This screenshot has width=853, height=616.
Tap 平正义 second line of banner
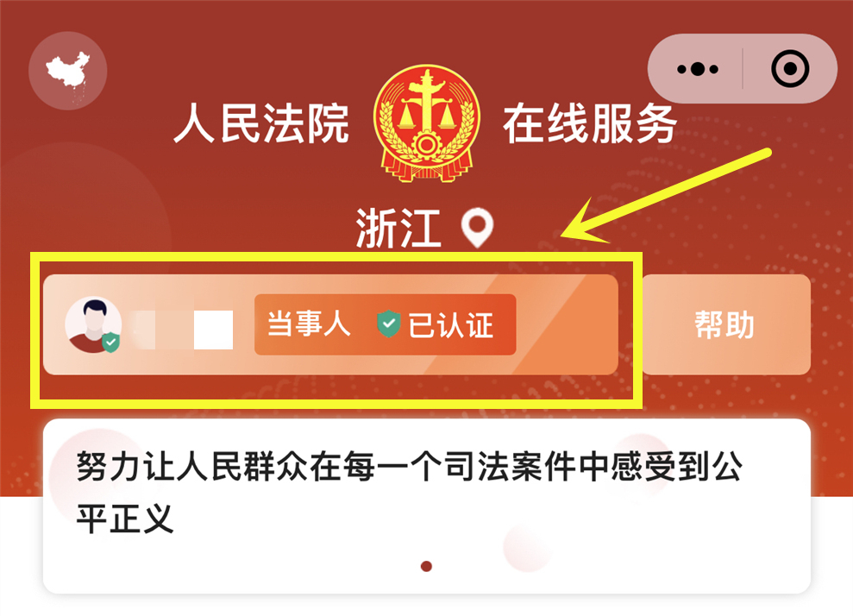click(124, 519)
